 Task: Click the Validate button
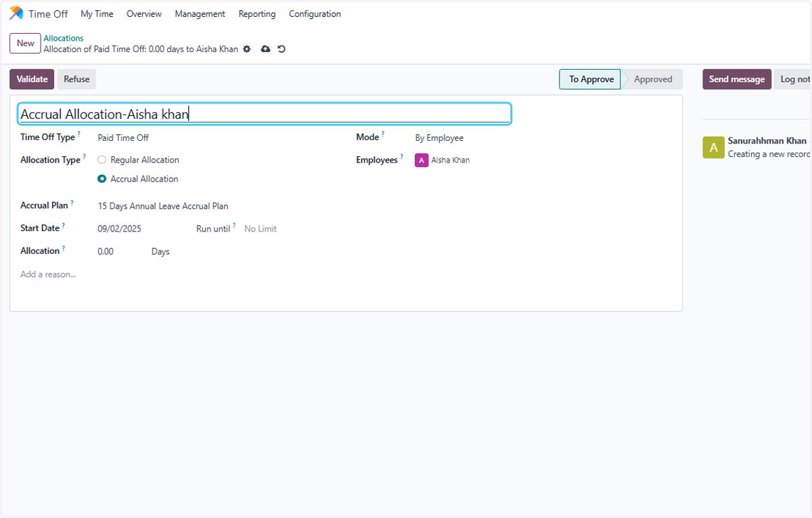pyautogui.click(x=32, y=79)
